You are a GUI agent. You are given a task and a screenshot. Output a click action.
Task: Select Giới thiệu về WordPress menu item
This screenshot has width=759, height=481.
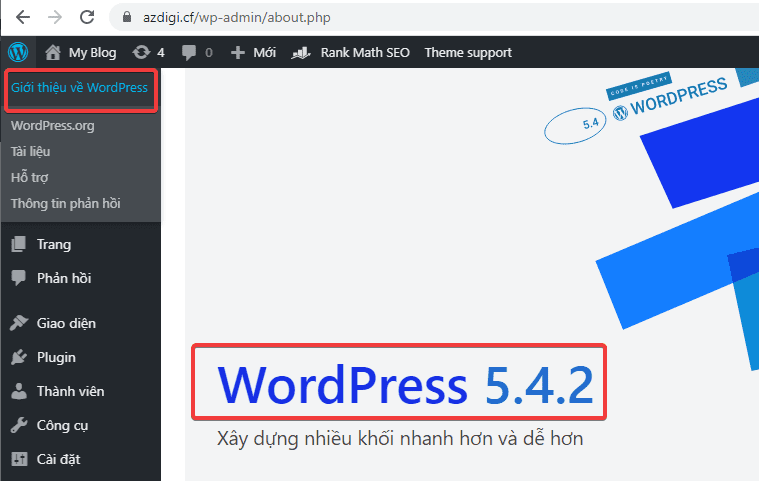pyautogui.click(x=79, y=88)
